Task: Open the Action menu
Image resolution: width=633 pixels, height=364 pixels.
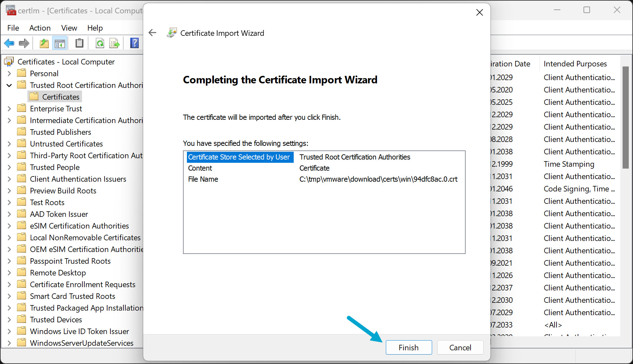Action: [39, 28]
